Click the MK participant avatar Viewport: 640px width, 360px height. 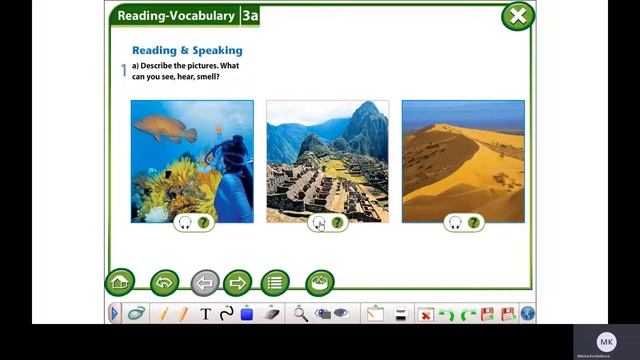click(607, 342)
